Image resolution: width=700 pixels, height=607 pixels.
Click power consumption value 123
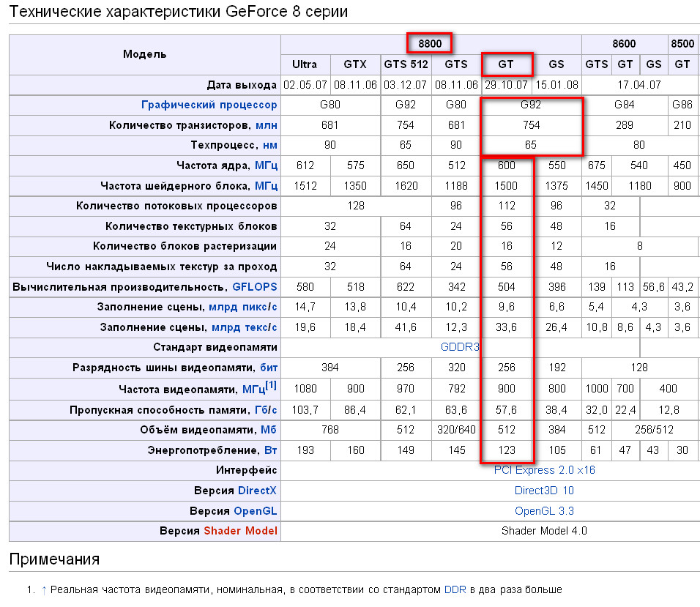coord(506,451)
